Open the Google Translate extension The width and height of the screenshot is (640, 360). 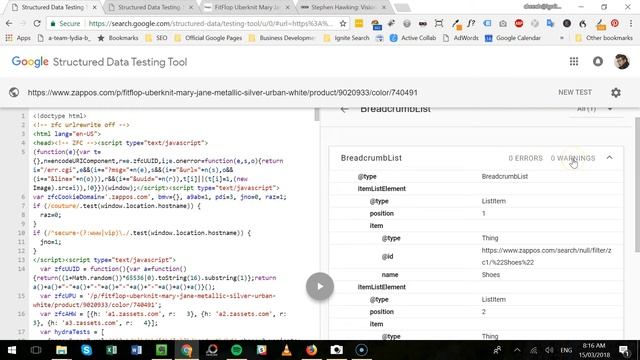551,23
